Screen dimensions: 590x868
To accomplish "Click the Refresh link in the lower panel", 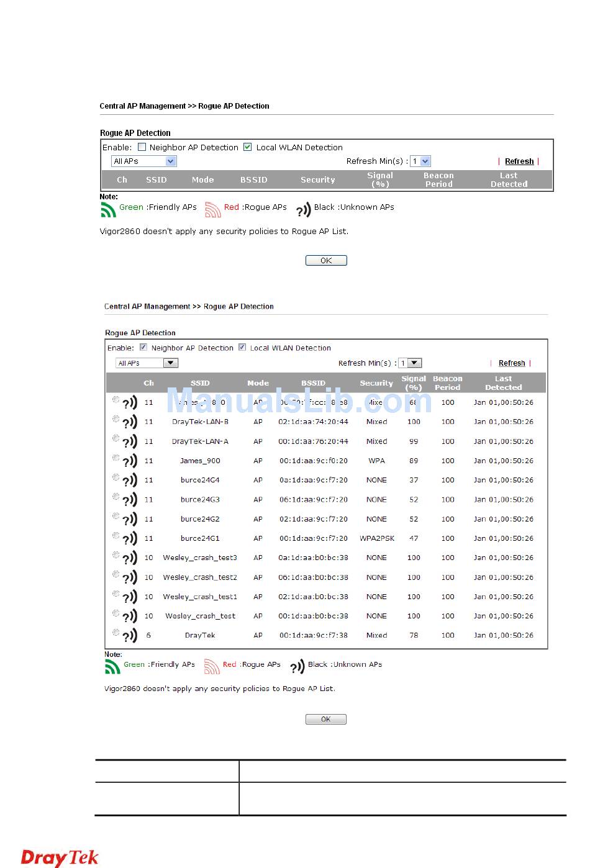I will tap(512, 363).
